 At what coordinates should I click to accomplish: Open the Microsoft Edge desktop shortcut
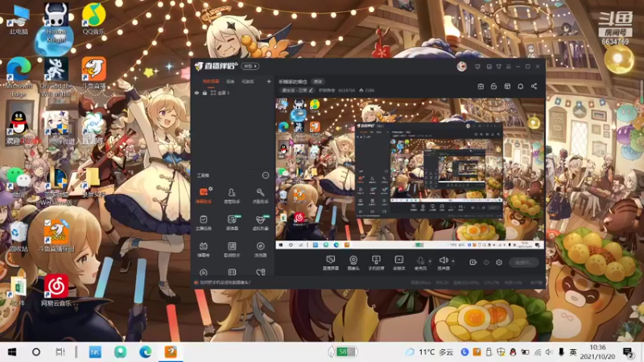pyautogui.click(x=19, y=76)
